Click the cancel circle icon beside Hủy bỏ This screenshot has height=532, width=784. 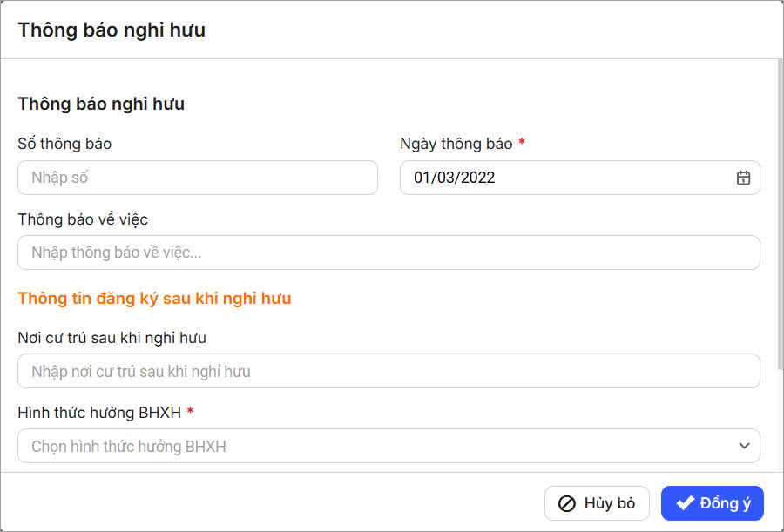(x=566, y=503)
